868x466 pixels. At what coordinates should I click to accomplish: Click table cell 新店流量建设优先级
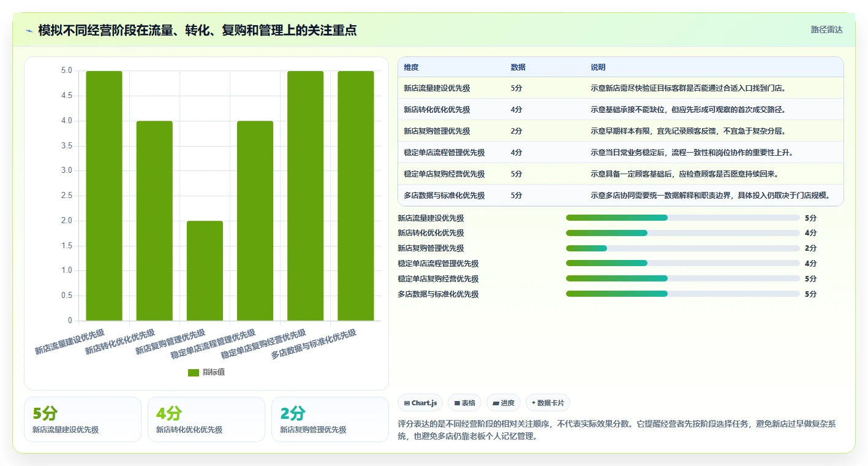point(437,88)
